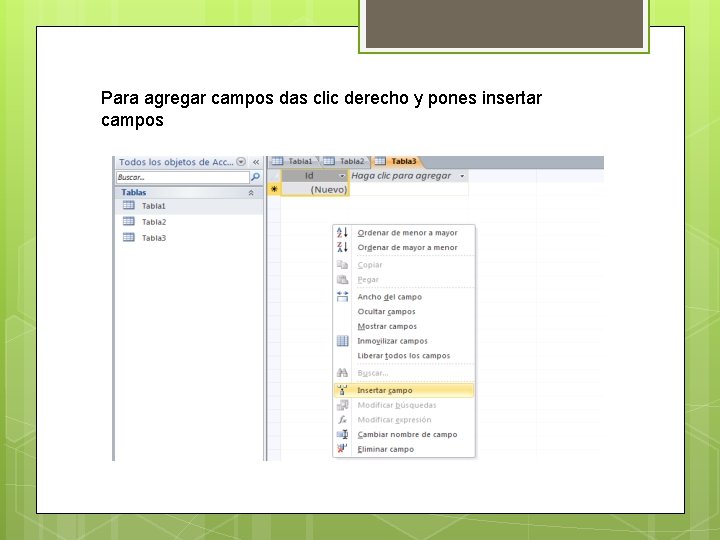Click the Inmovilizar campos freeze icon
Image resolution: width=720 pixels, height=540 pixels.
(x=342, y=341)
